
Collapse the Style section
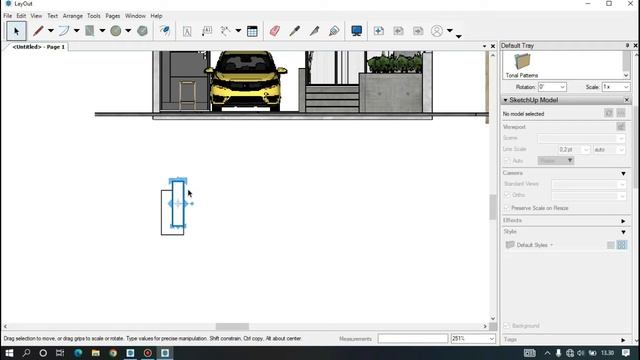pyautogui.click(x=623, y=232)
